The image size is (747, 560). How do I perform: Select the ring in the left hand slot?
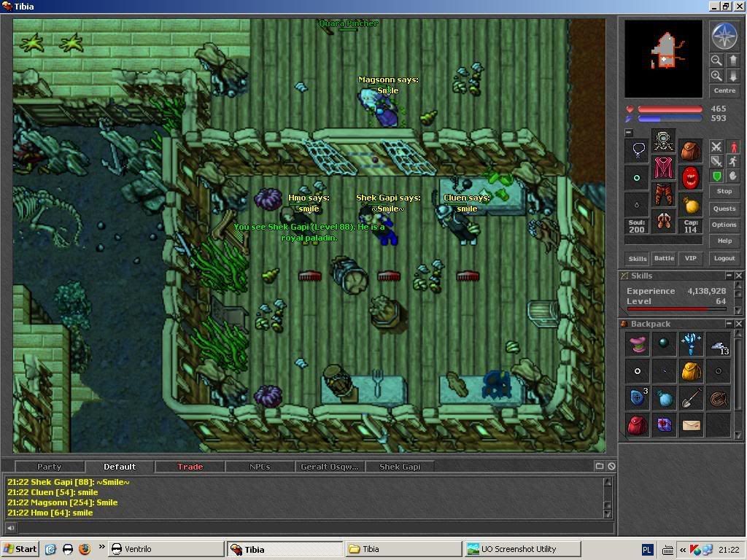[637, 178]
